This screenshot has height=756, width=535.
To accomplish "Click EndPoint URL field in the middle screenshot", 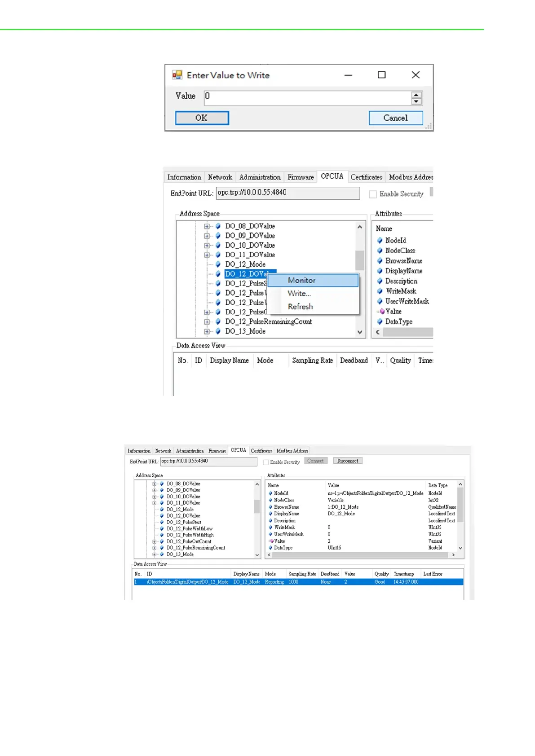I will 288,193.
